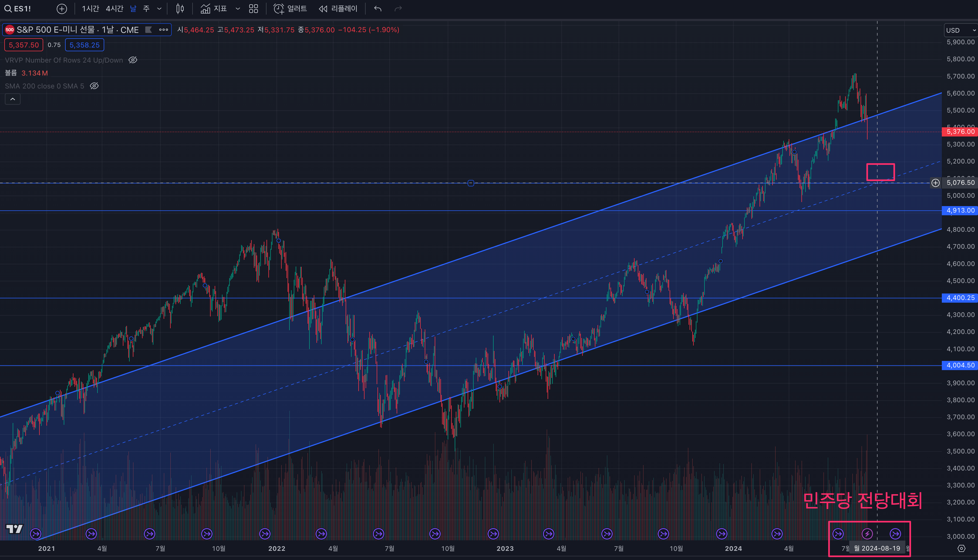Collapse the indicator legend with chevron
This screenshot has width=978, height=560.
click(13, 99)
